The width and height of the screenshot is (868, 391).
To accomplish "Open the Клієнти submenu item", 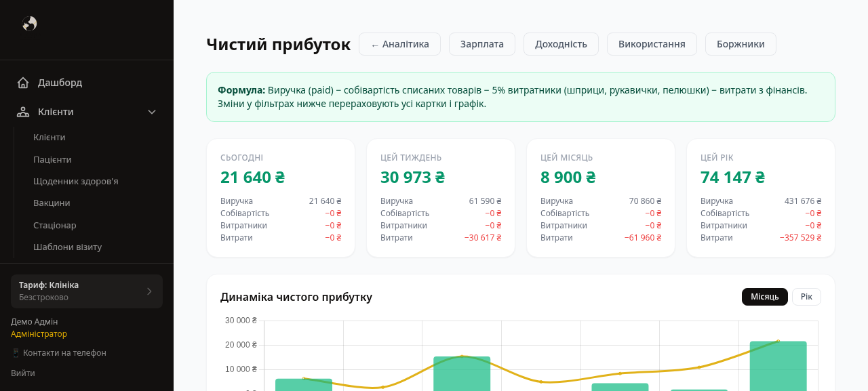I will click(x=50, y=137).
